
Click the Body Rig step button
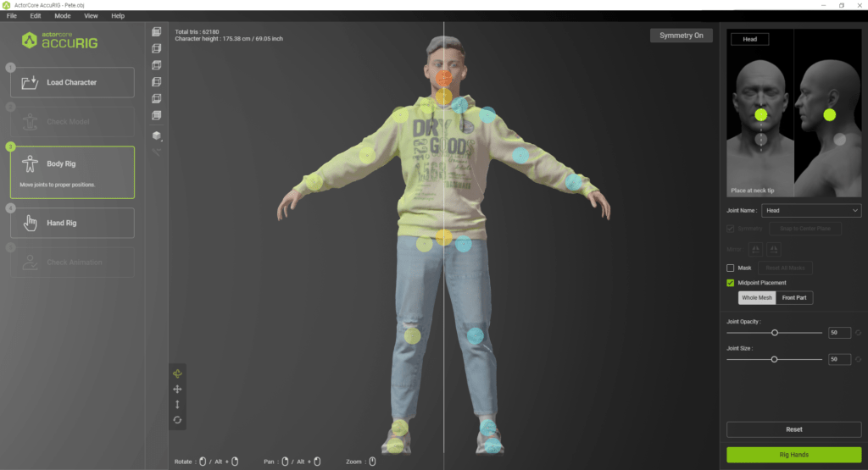coord(73,172)
